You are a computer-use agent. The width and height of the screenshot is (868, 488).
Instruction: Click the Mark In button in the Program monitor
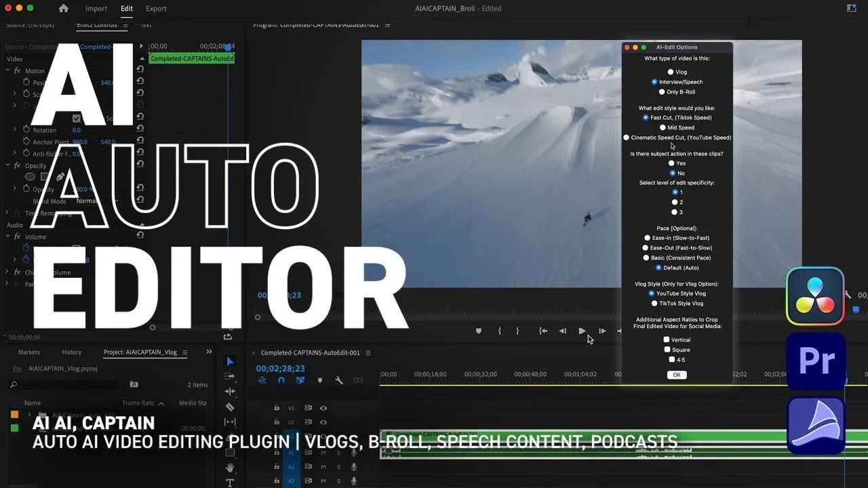499,331
